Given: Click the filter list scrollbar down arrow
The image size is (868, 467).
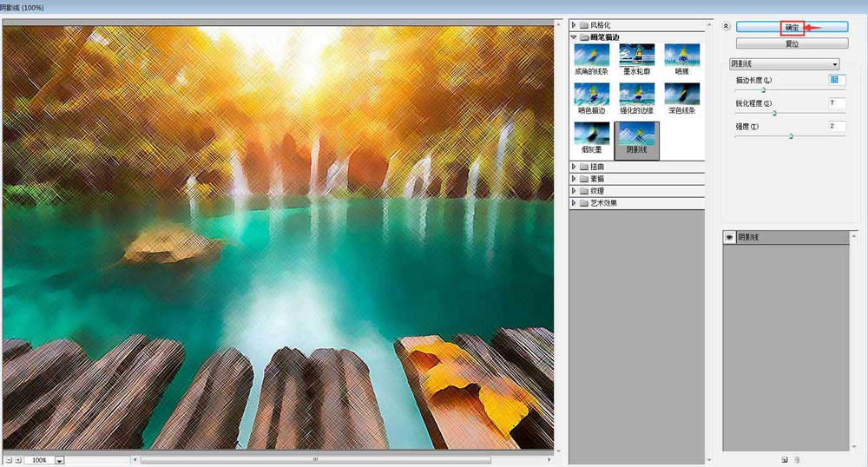Looking at the screenshot, I should (709, 460).
